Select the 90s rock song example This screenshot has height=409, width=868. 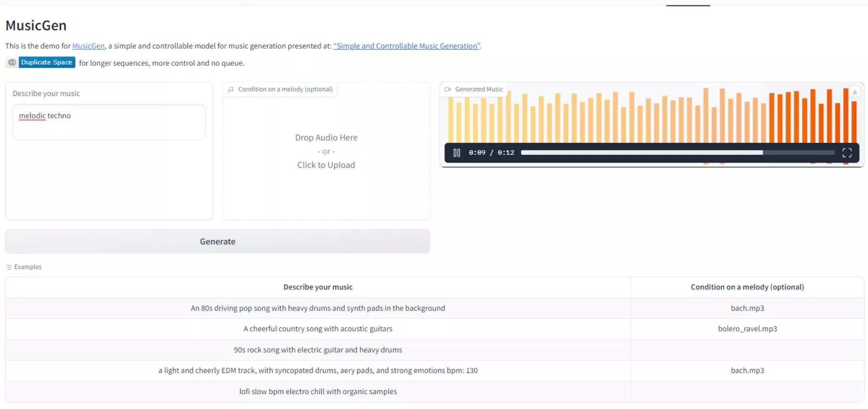318,350
